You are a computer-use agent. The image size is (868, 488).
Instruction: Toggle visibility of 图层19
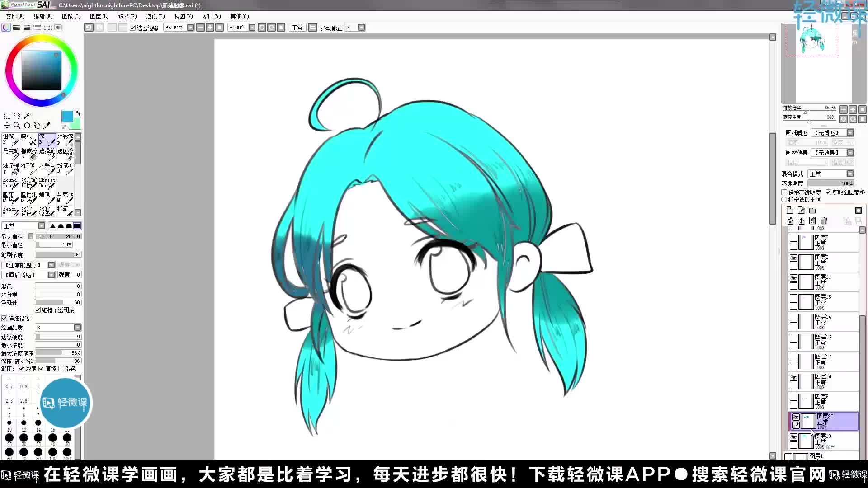(793, 377)
